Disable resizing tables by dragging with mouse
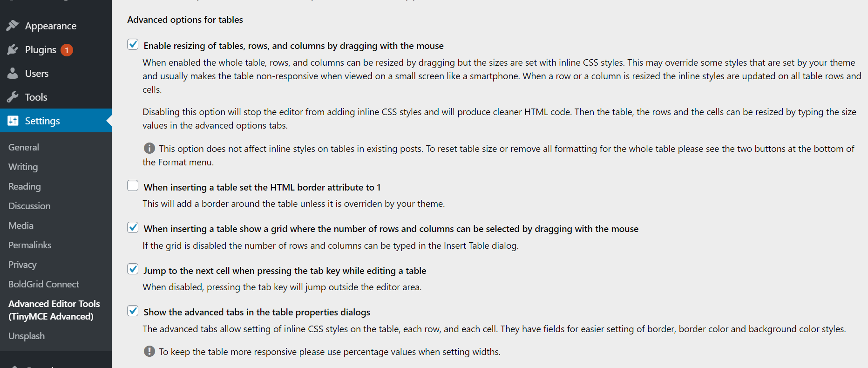The image size is (868, 368). (133, 44)
